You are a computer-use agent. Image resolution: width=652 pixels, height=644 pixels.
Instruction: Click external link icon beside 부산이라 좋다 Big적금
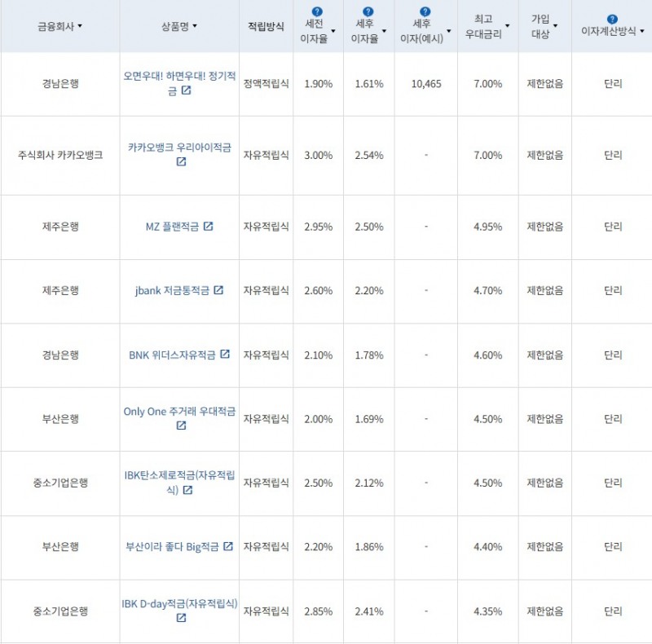pos(227,547)
